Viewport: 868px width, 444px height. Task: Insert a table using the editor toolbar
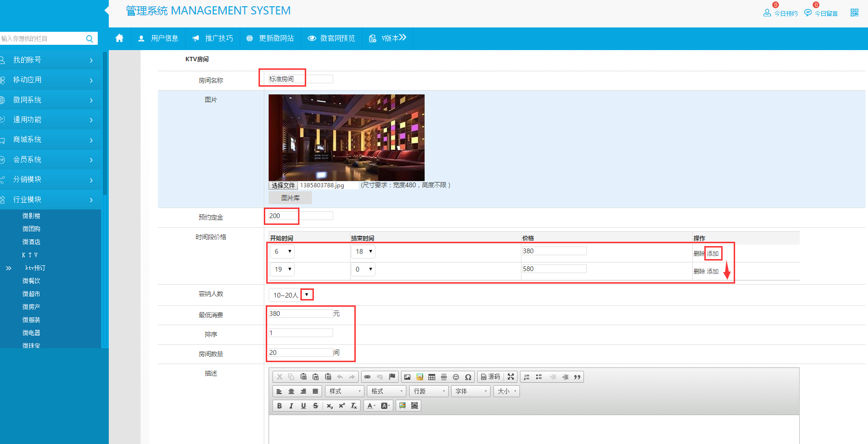(x=432, y=377)
